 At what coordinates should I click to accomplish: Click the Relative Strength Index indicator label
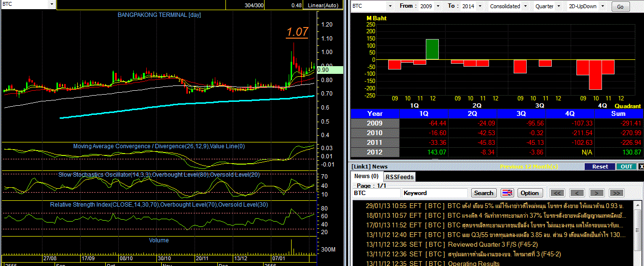[x=159, y=205]
